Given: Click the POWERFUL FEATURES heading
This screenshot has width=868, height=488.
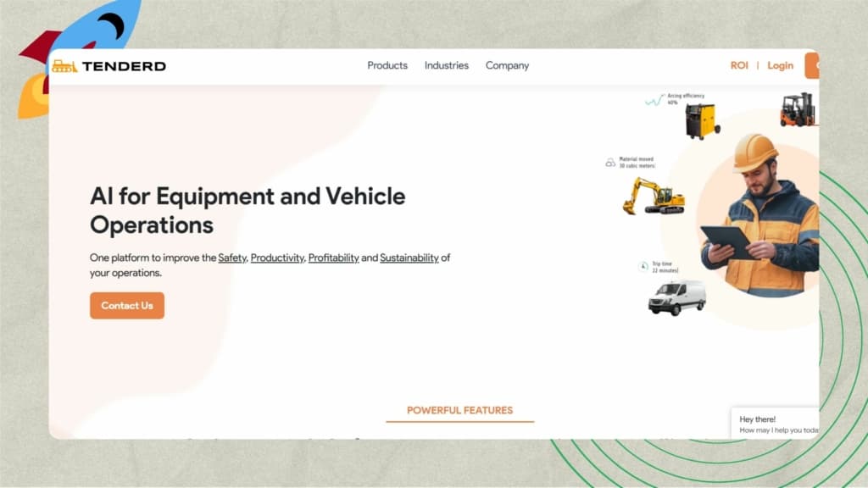Looking at the screenshot, I should (x=460, y=411).
